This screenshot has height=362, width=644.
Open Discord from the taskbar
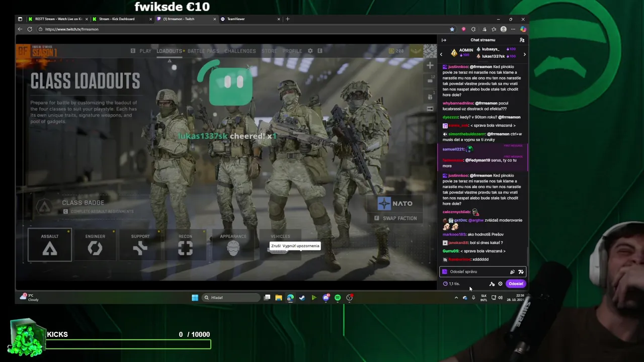326,298
